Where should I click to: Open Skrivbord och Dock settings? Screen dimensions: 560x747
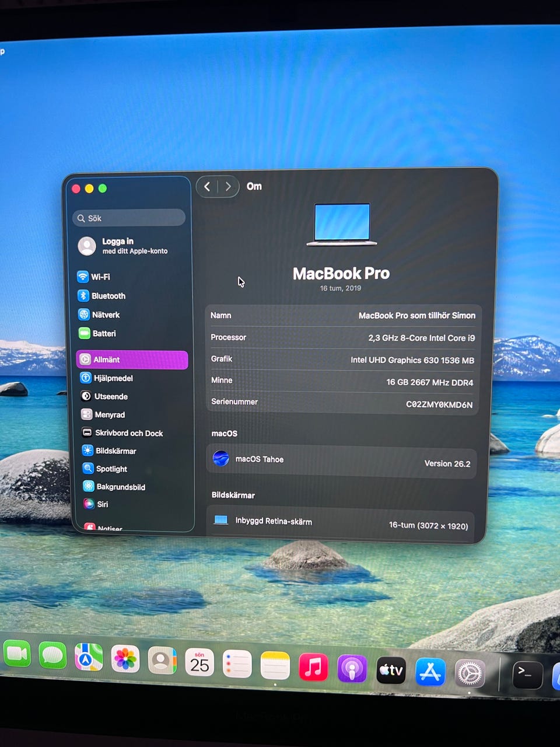click(x=128, y=433)
